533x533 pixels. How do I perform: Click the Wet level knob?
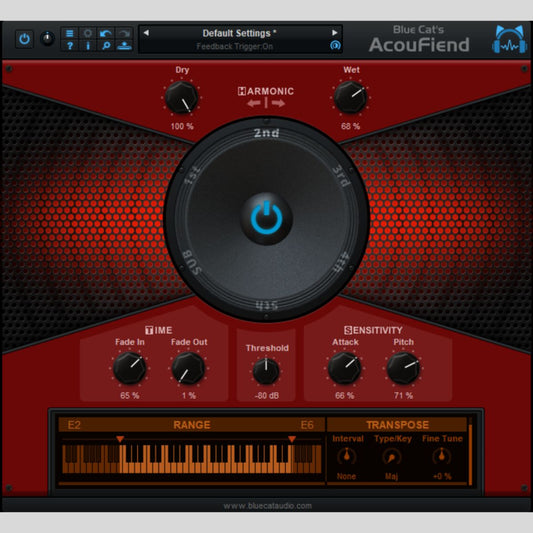350,97
